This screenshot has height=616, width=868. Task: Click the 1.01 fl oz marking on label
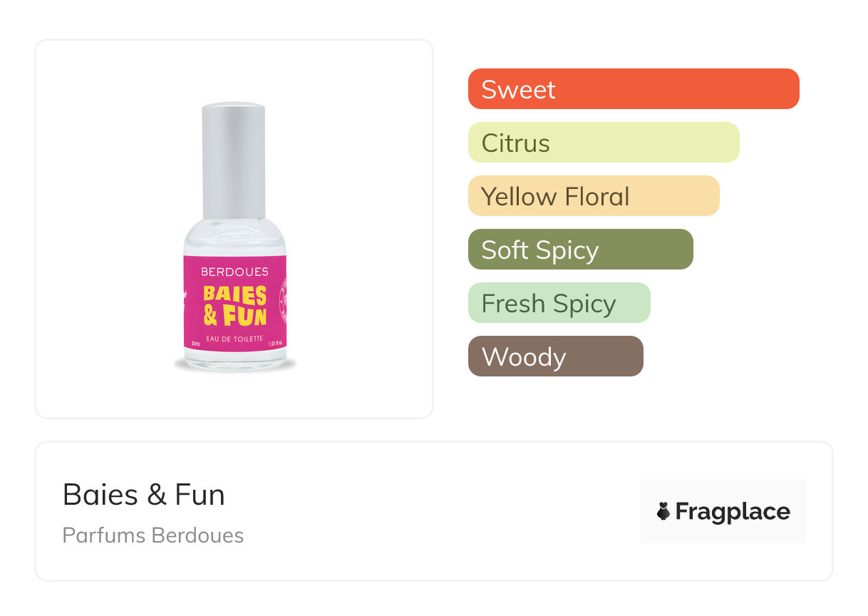(276, 344)
